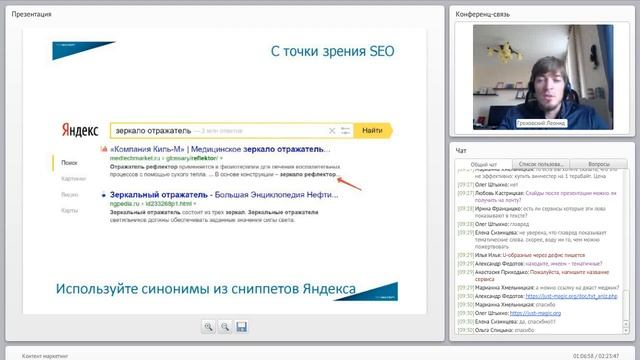Click the Конференц-связь panel header
The height and width of the screenshot is (360, 640).
click(482, 14)
